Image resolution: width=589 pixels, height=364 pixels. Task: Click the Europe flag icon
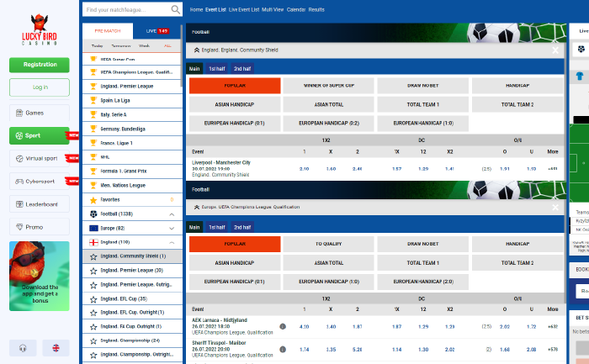(93, 228)
